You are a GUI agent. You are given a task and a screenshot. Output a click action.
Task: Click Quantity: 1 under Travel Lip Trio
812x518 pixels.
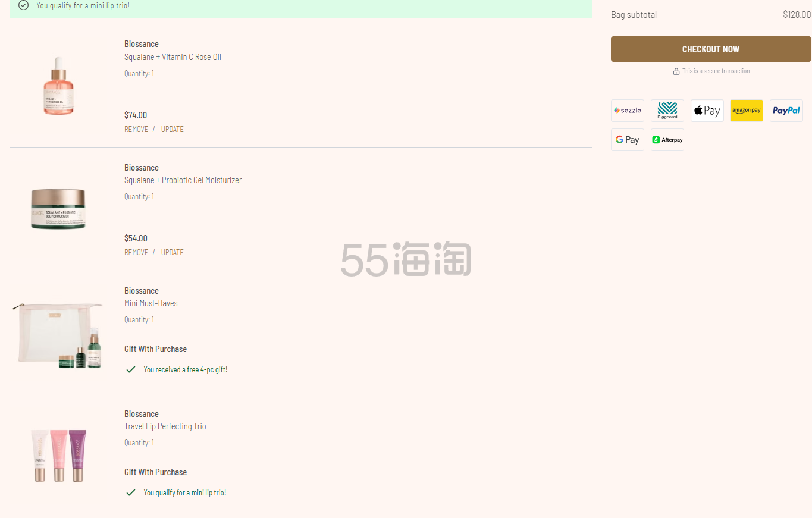[139, 443]
